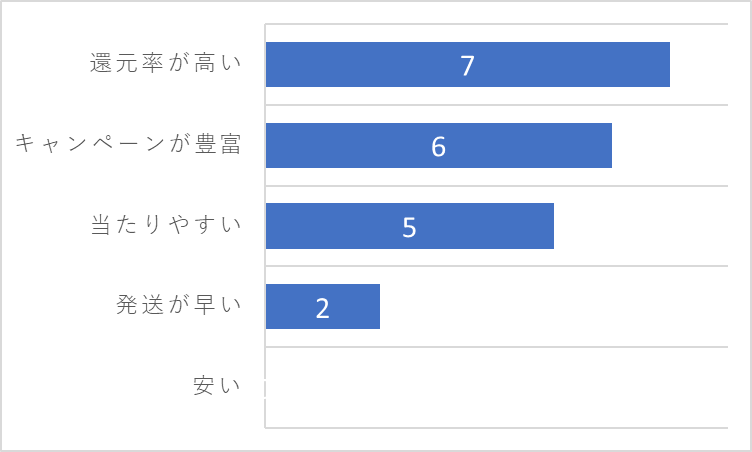Viewport: 752px width, 452px height.
Task: Select the キャンペーンが豊富 axis label
Action: click(x=128, y=143)
